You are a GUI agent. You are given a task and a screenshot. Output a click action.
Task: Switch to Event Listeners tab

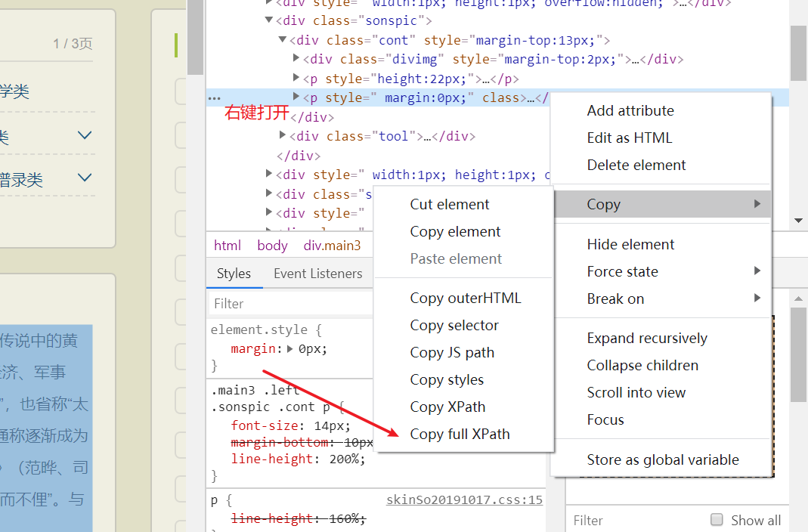(318, 274)
